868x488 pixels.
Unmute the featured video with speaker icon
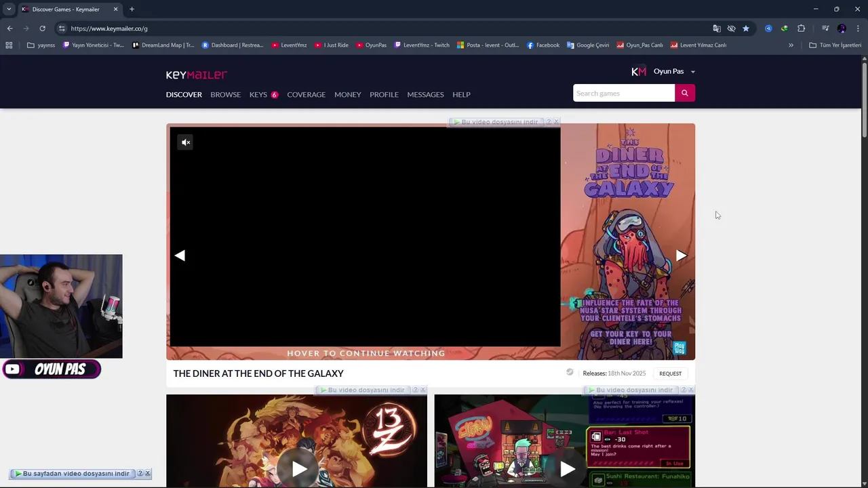click(186, 142)
